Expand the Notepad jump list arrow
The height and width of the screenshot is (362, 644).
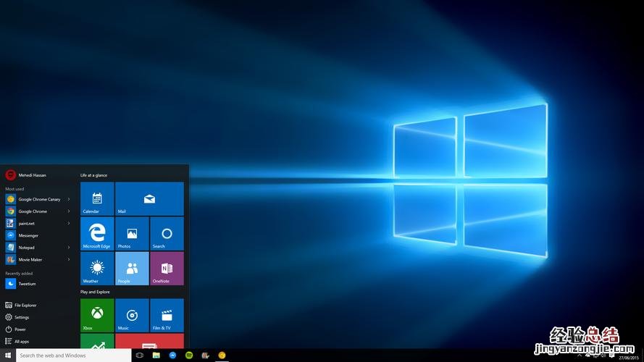coord(69,248)
